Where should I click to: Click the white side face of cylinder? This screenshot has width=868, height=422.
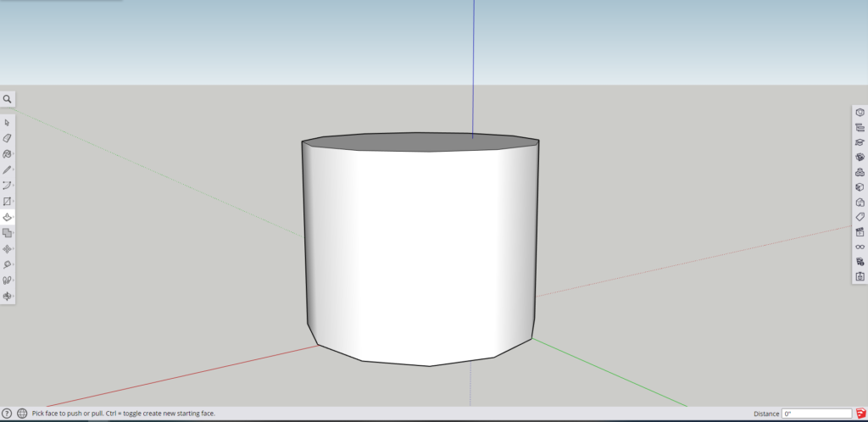tap(420, 254)
